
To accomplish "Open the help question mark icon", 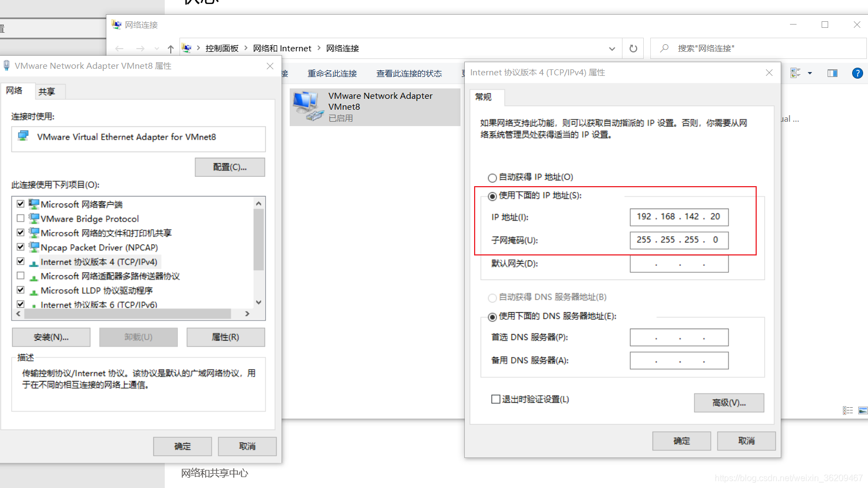I will tap(858, 73).
